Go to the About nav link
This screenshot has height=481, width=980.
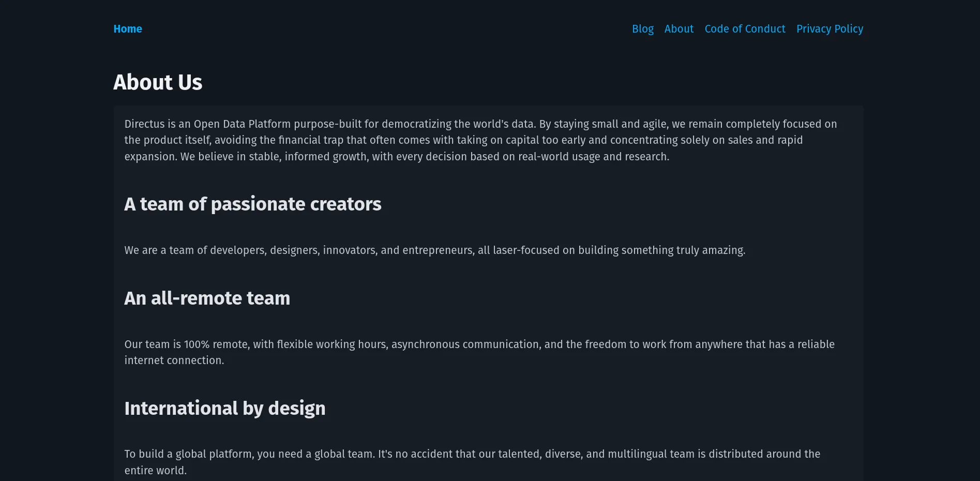(679, 29)
